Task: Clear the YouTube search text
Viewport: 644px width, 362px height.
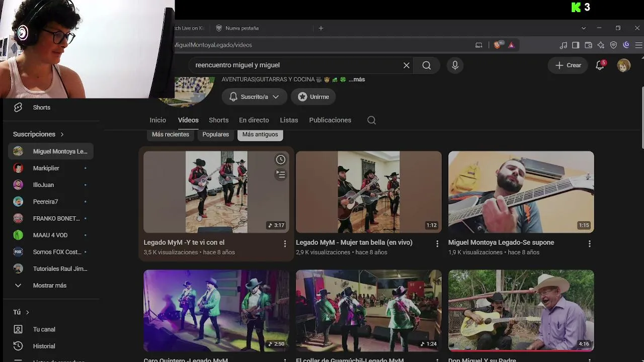Action: [407, 65]
